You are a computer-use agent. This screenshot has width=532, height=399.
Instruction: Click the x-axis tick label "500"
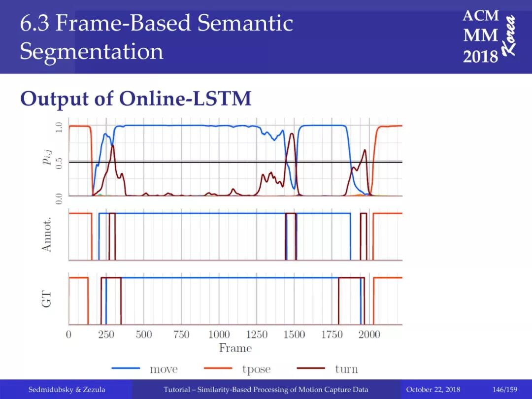[143, 334]
